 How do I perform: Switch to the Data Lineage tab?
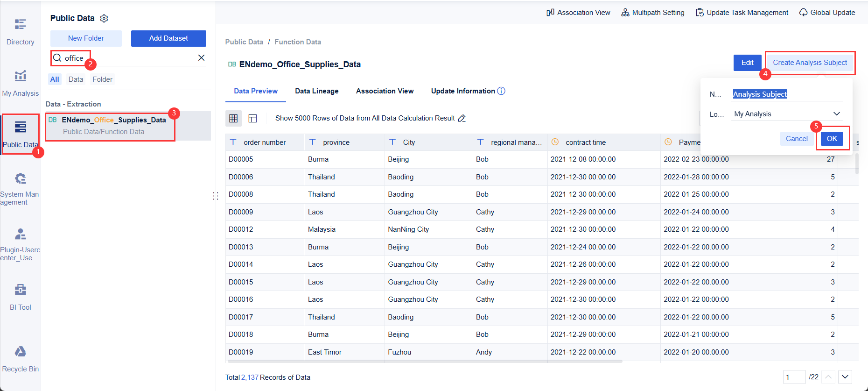(316, 91)
